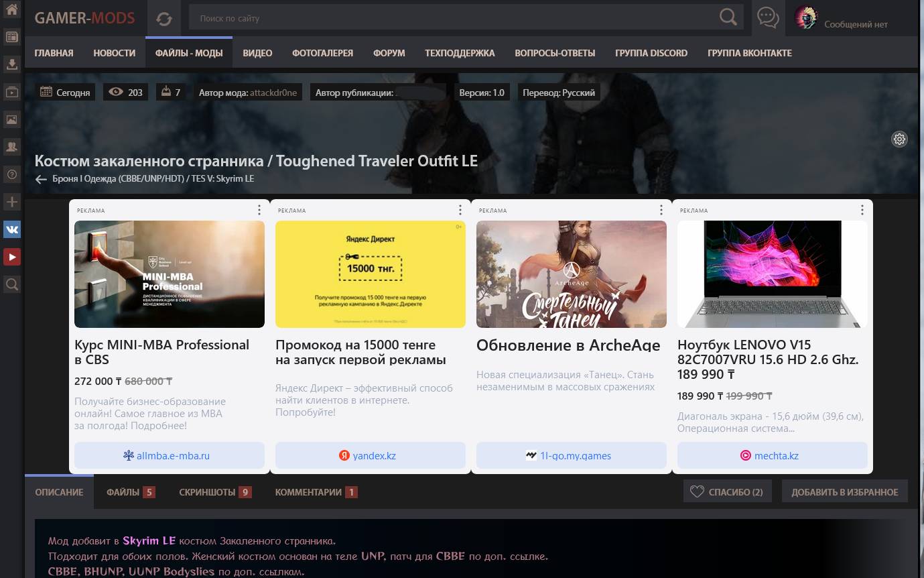This screenshot has height=578, width=924.
Task: Open the ФАЙЛЫ - МОДЫ menu item
Action: coord(189,53)
